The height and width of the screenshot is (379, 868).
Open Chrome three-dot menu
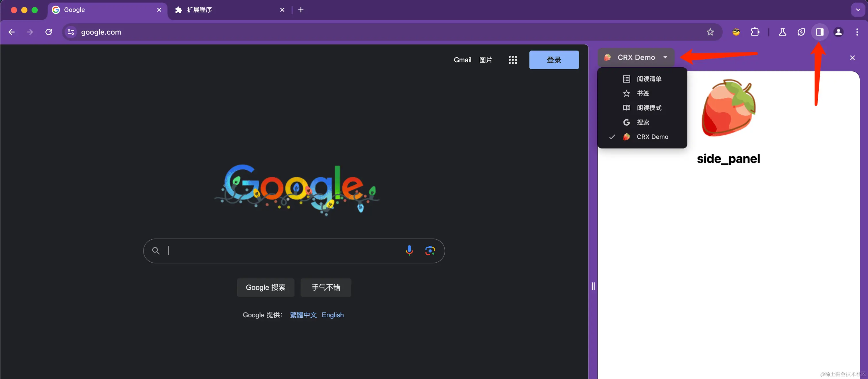(x=857, y=32)
